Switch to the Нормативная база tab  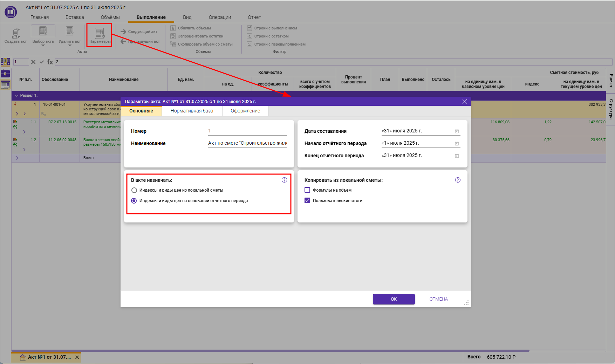pyautogui.click(x=192, y=111)
